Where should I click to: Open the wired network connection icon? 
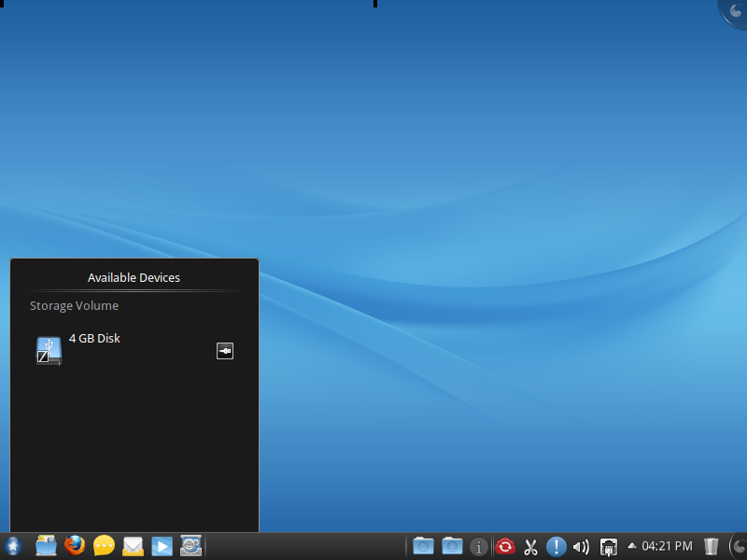[608, 547]
